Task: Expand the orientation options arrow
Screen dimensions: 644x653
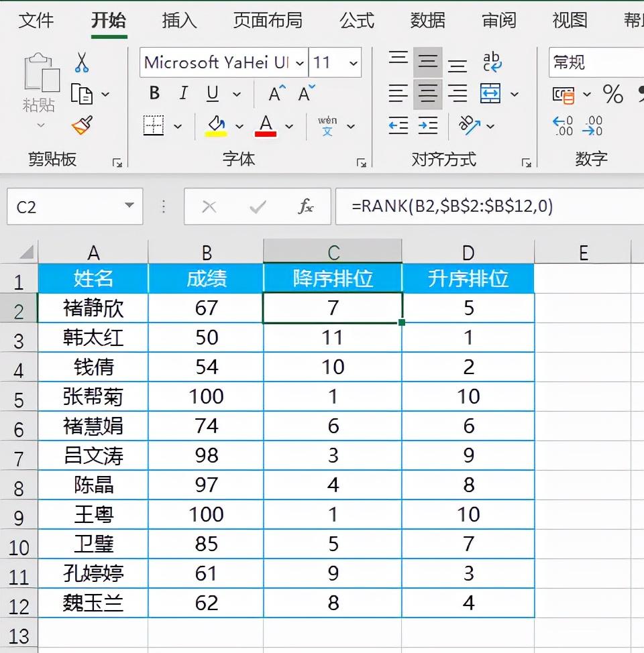Action: [x=490, y=126]
